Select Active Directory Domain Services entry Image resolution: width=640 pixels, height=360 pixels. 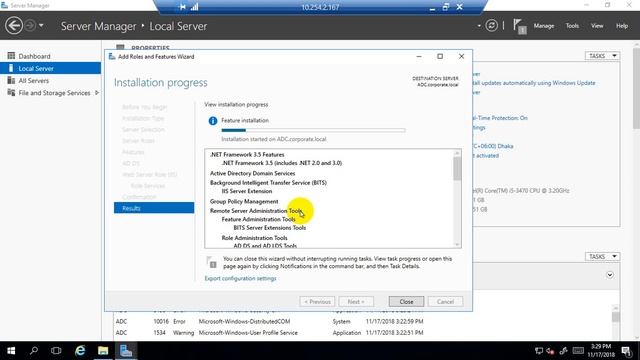(x=252, y=173)
